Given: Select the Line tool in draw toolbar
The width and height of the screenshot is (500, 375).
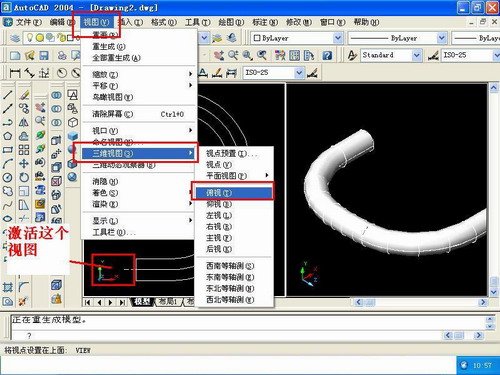Looking at the screenshot, I should 7,95.
